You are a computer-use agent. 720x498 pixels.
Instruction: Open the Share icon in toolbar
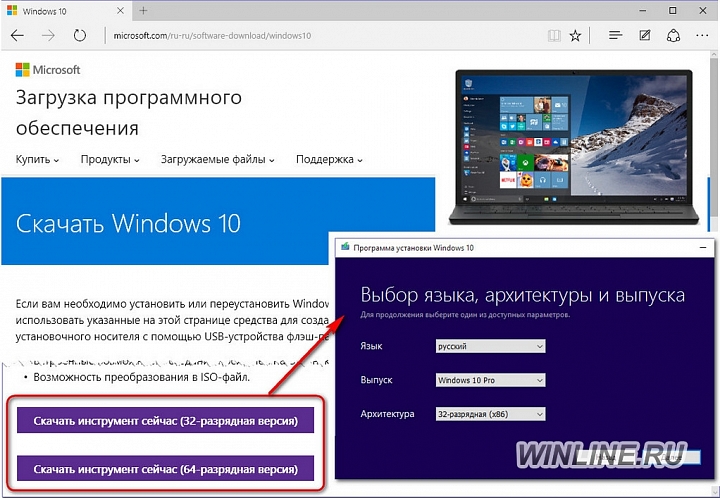(673, 35)
